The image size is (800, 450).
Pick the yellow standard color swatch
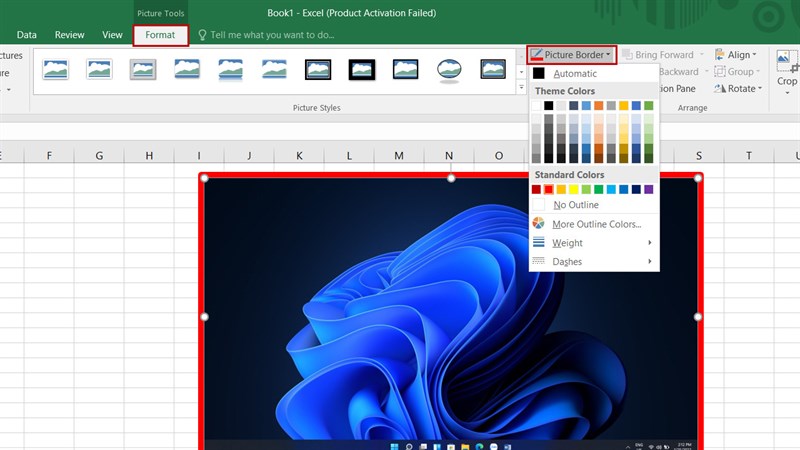[x=573, y=189]
